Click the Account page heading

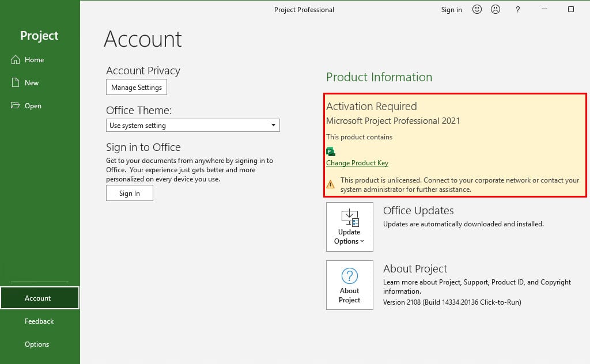143,39
